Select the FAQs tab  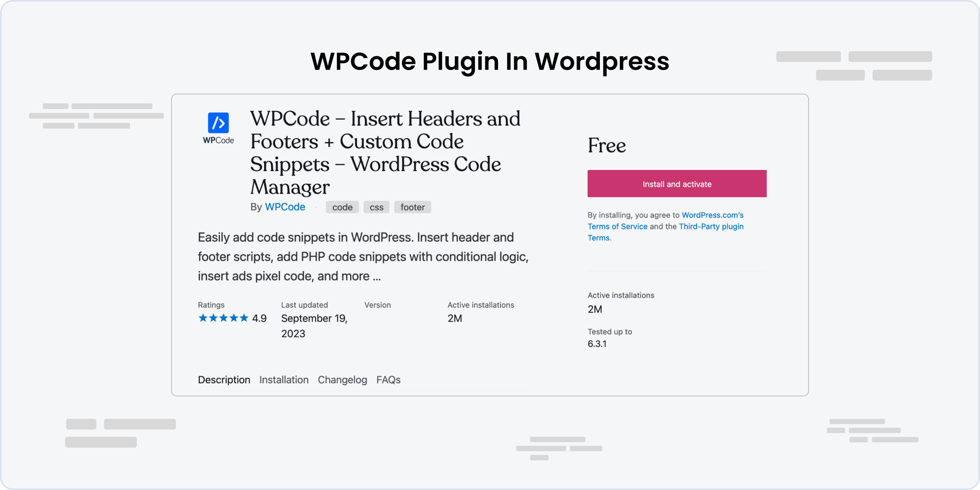pyautogui.click(x=388, y=379)
